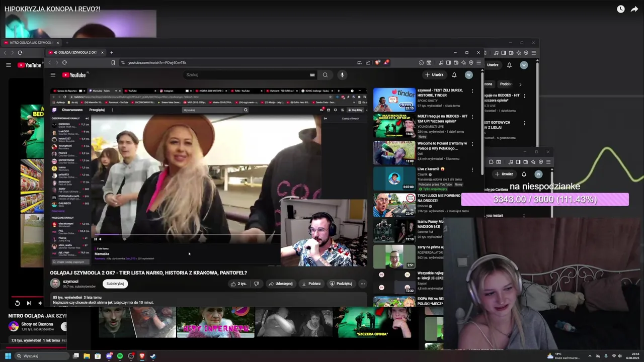Replay outer video with replay icon
The height and width of the screenshot is (362, 644).
tap(17, 303)
